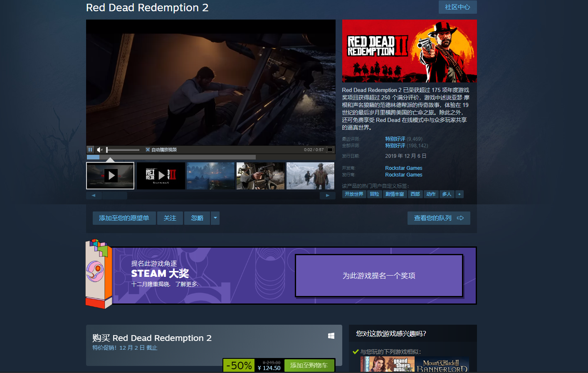
Task: Click the green checkmark beside 与您玩的下列游戏相似
Action: point(356,352)
